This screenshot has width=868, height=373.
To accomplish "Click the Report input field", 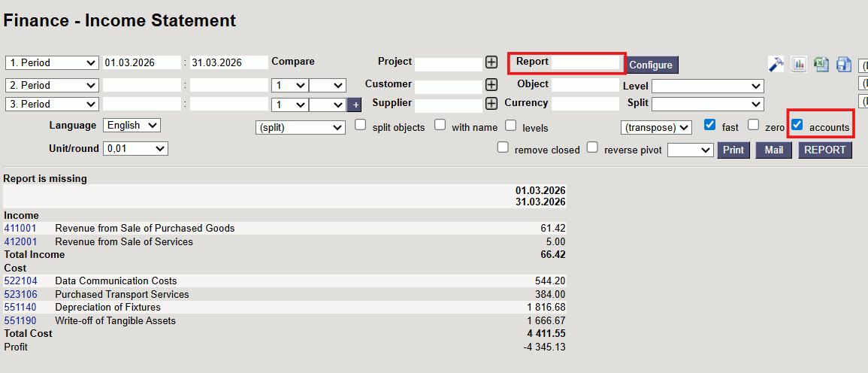I will (585, 63).
